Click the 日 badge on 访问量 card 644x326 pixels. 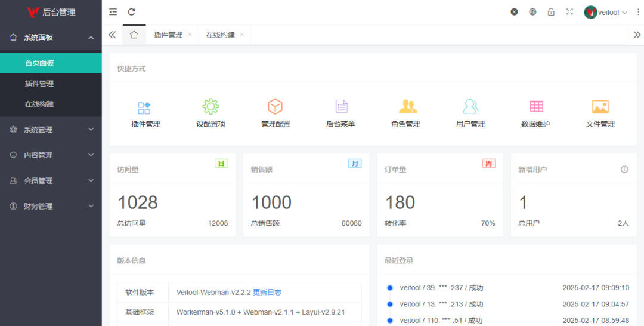coord(221,163)
